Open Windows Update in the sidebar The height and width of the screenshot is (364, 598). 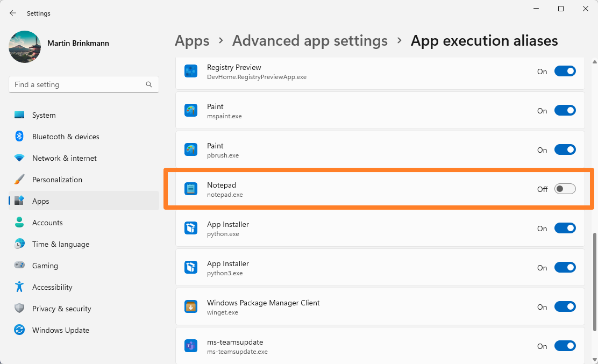60,330
